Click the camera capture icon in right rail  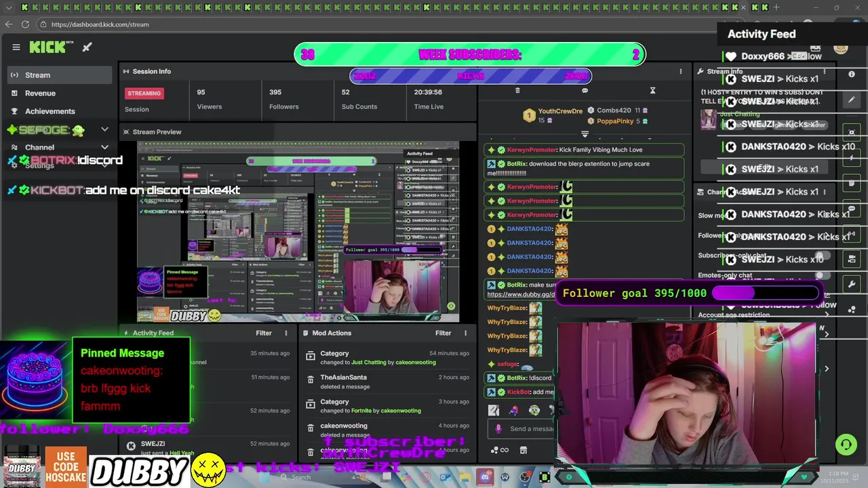coord(852,132)
